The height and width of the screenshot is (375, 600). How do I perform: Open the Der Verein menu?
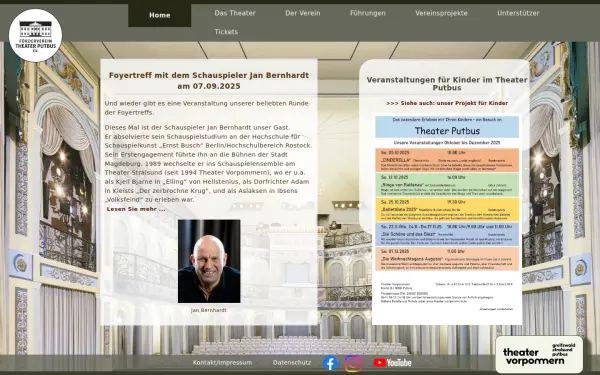pyautogui.click(x=303, y=13)
